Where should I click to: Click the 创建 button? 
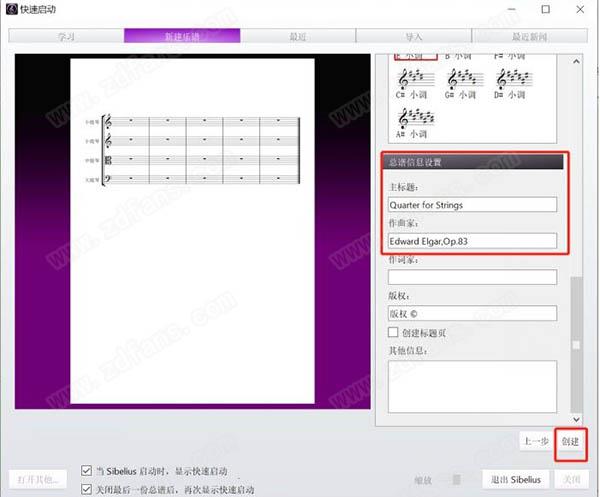570,442
